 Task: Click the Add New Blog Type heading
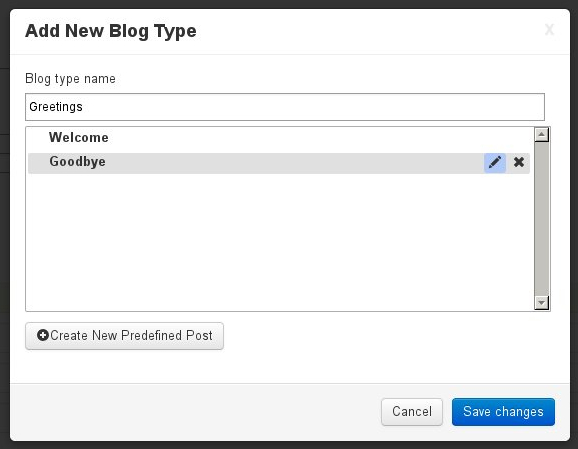pyautogui.click(x=111, y=31)
